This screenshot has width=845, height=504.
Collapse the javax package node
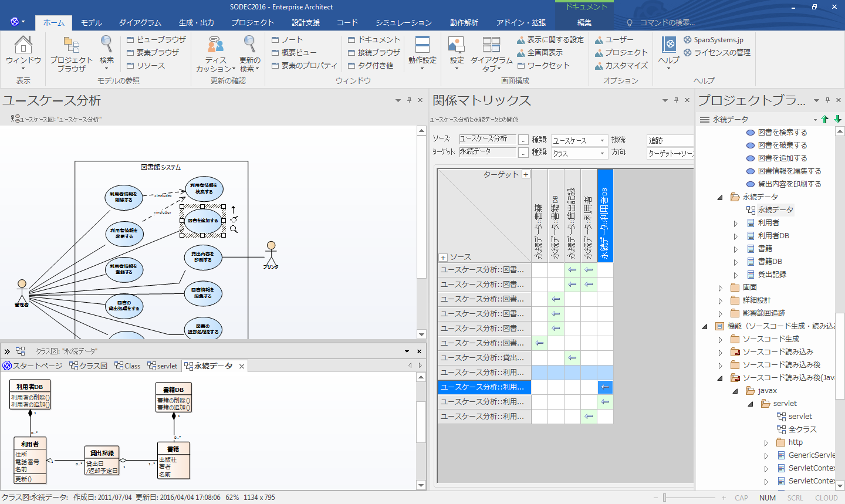(735, 391)
